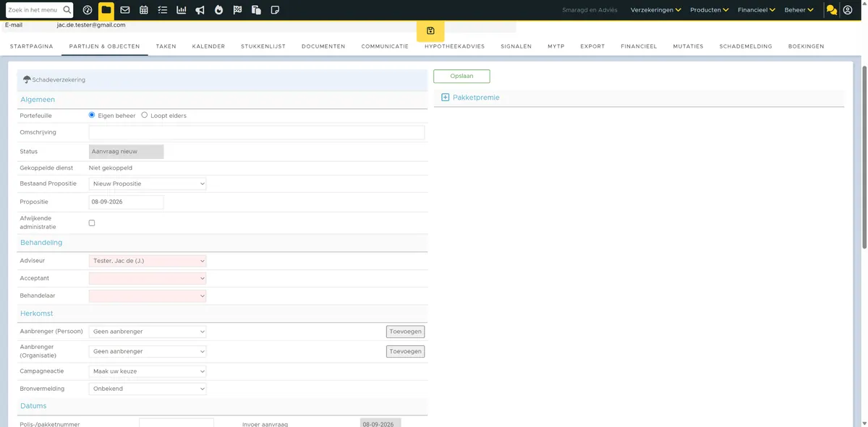Open the Verzekeringen menu
This screenshot has width=868, height=427.
point(656,10)
